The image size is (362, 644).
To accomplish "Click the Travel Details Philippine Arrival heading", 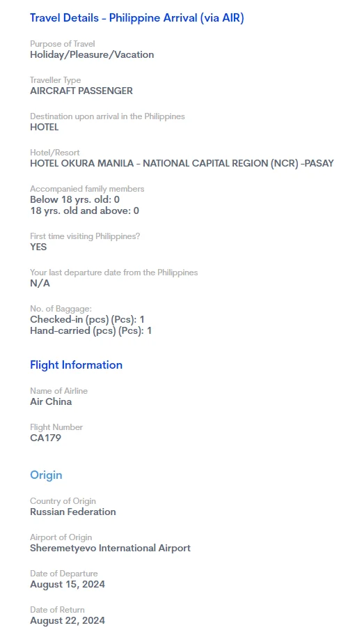I will [x=136, y=19].
